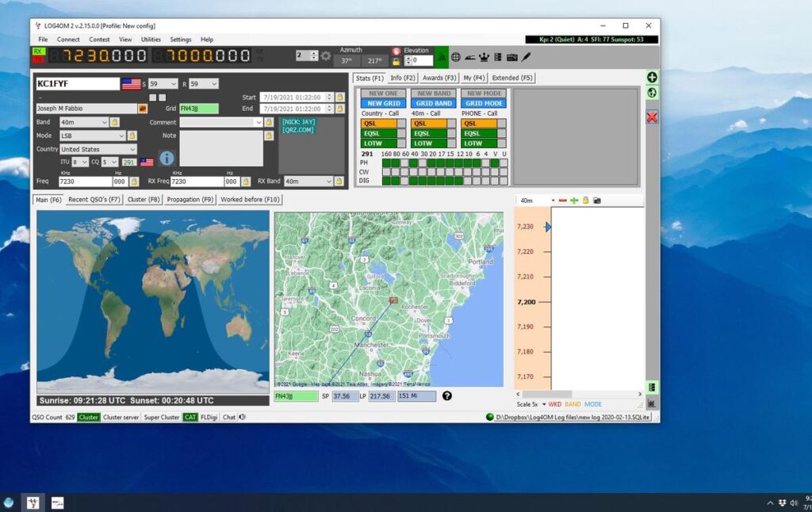Viewport: 812px width, 512px height.
Task: Open the Propagation (F9) tab
Action: [x=190, y=199]
